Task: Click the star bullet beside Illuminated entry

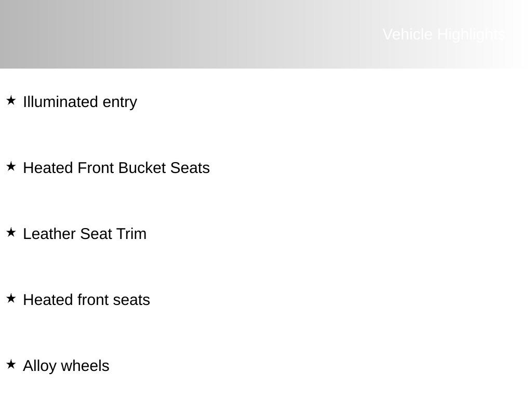Action: (x=11, y=100)
